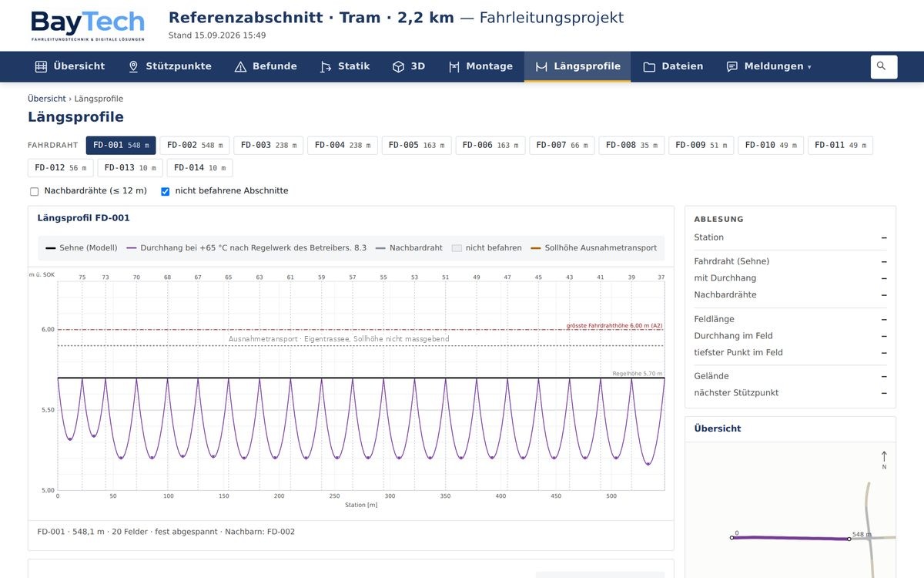Select contact wire FD-001 548 m
This screenshot has width=924, height=578.
point(121,145)
